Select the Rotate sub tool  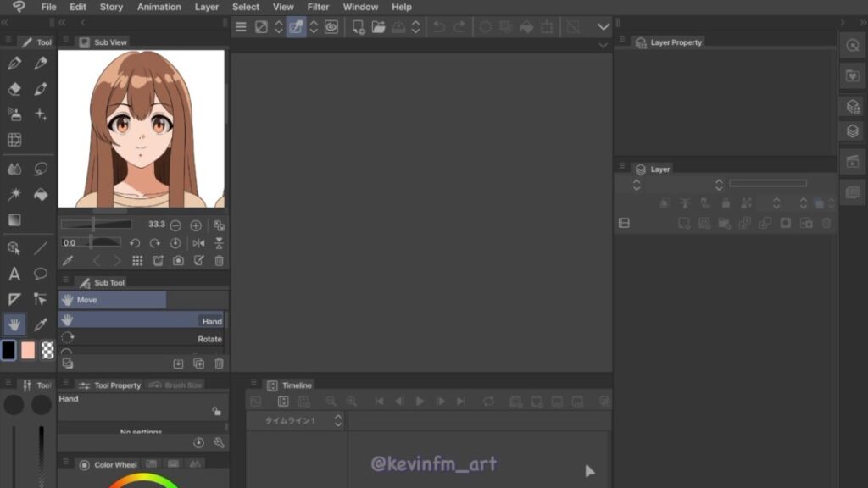point(141,339)
